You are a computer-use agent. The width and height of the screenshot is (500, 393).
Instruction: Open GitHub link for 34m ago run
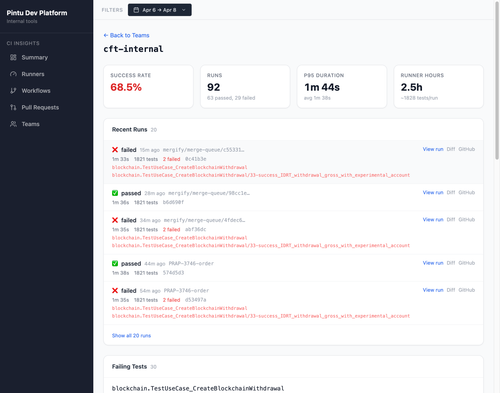(467, 219)
